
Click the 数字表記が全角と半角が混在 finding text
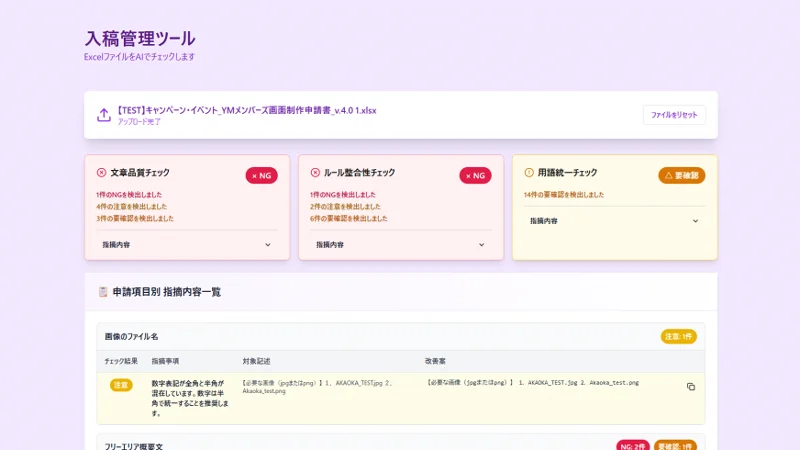coord(190,398)
